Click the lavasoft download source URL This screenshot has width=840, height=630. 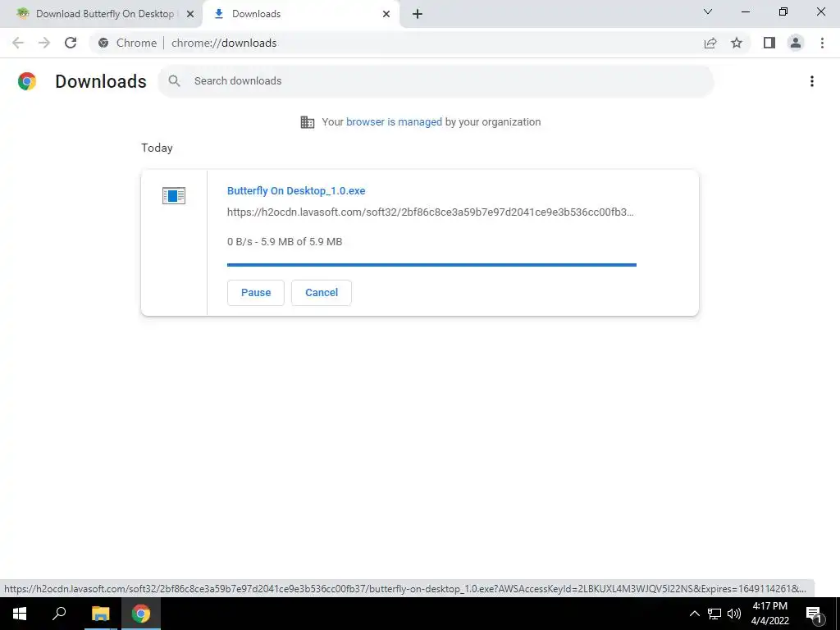(x=430, y=212)
